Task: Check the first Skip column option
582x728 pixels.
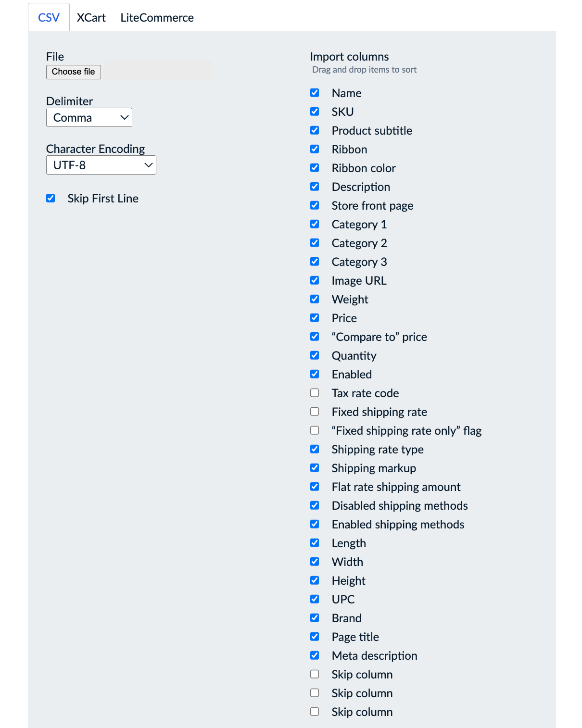Action: coord(315,674)
